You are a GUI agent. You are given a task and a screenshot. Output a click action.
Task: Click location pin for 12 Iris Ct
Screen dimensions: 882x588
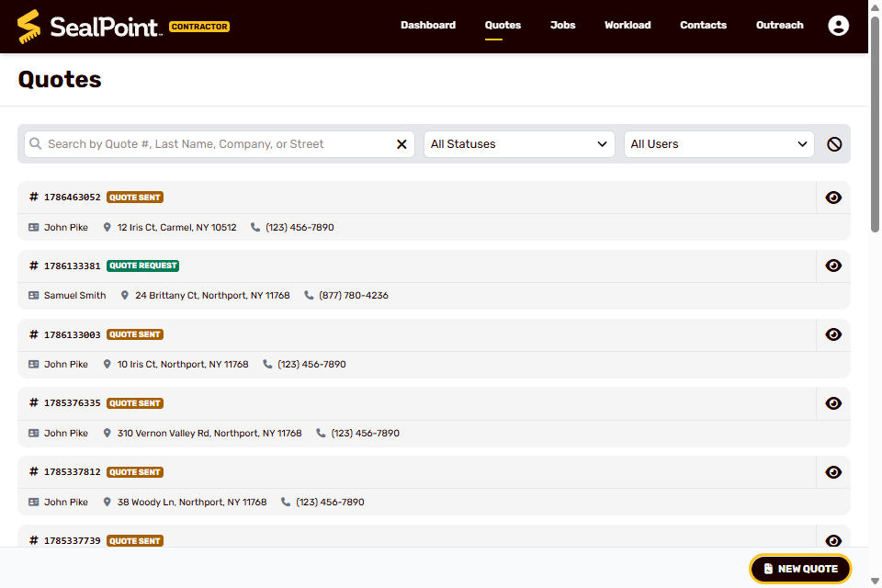[107, 227]
